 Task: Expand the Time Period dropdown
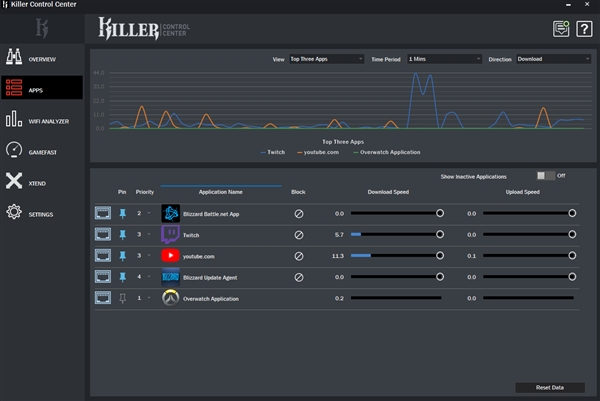445,59
